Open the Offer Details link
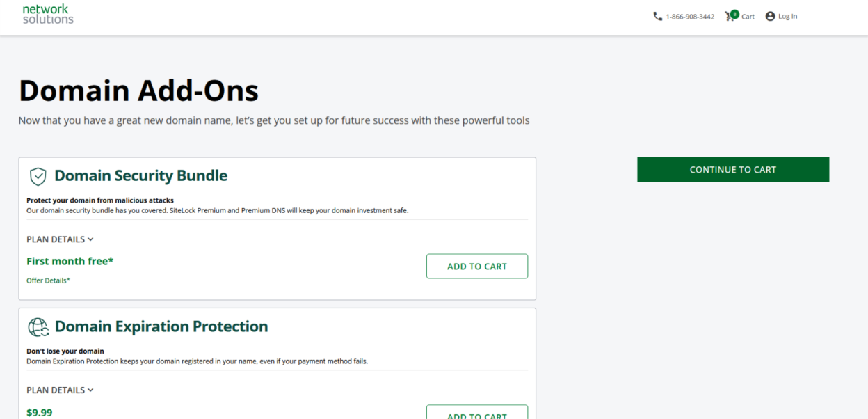 click(48, 280)
